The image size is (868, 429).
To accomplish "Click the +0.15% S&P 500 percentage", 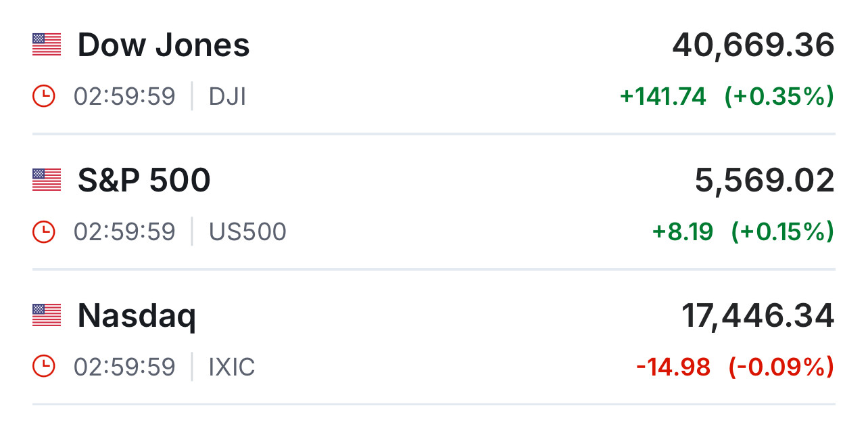I will click(x=782, y=232).
